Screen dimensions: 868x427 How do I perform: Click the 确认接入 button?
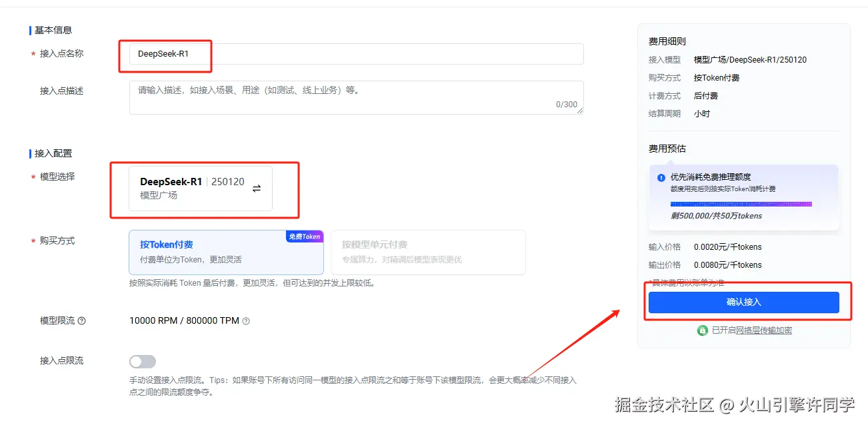[744, 302]
